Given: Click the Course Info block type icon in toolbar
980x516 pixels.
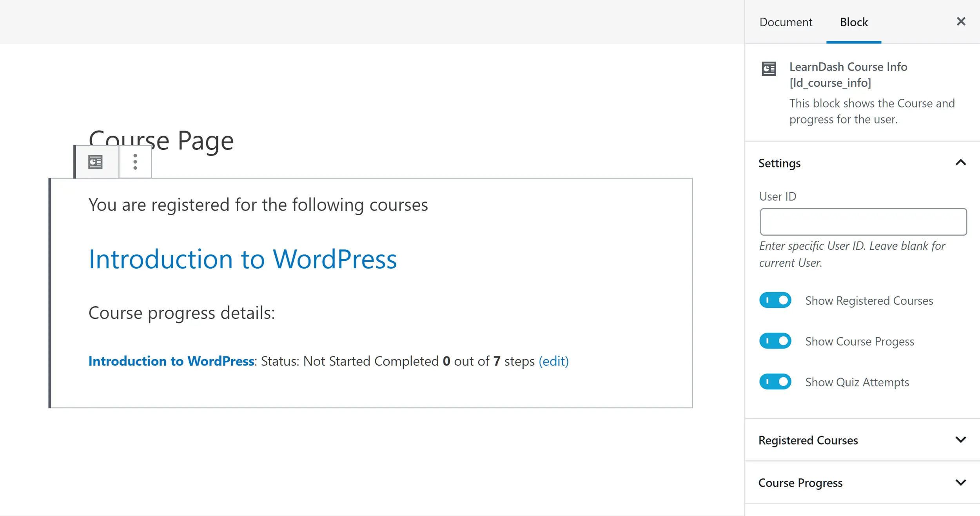Looking at the screenshot, I should coord(95,162).
